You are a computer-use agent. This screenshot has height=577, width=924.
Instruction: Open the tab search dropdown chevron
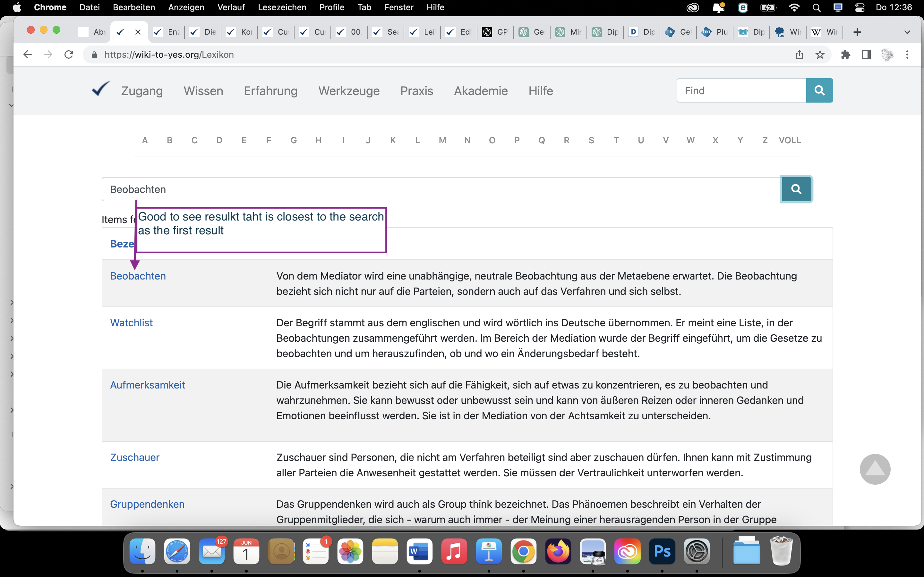pyautogui.click(x=907, y=32)
